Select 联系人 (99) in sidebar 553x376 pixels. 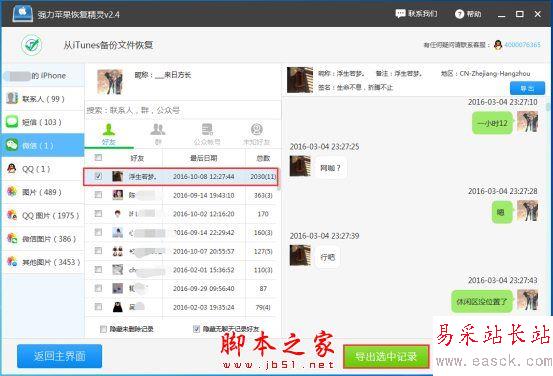coord(43,99)
